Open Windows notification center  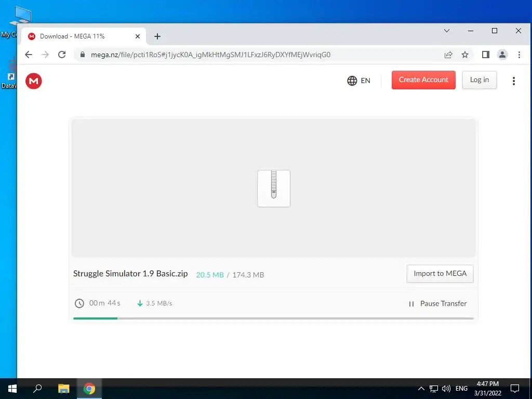pyautogui.click(x=515, y=389)
